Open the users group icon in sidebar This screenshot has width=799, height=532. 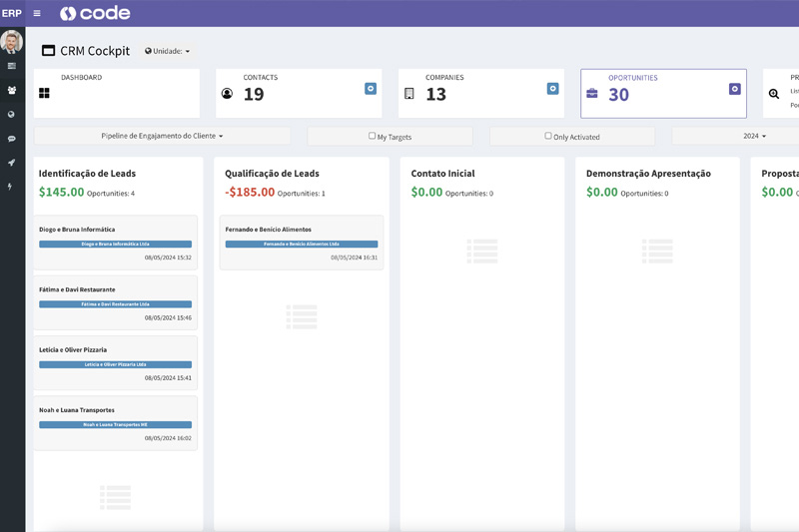(12, 90)
